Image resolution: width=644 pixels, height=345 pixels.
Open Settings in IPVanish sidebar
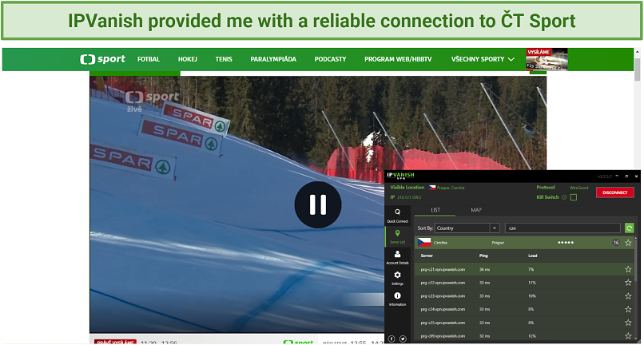pos(397,279)
